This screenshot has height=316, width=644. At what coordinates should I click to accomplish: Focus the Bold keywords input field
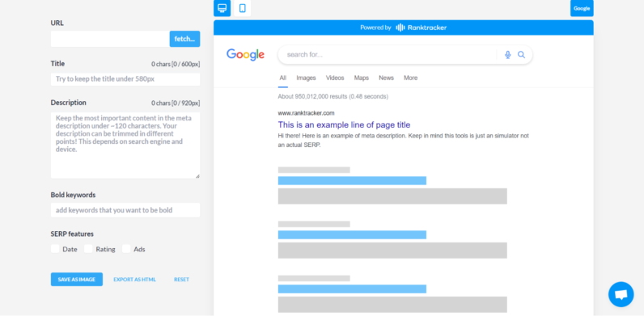point(125,210)
